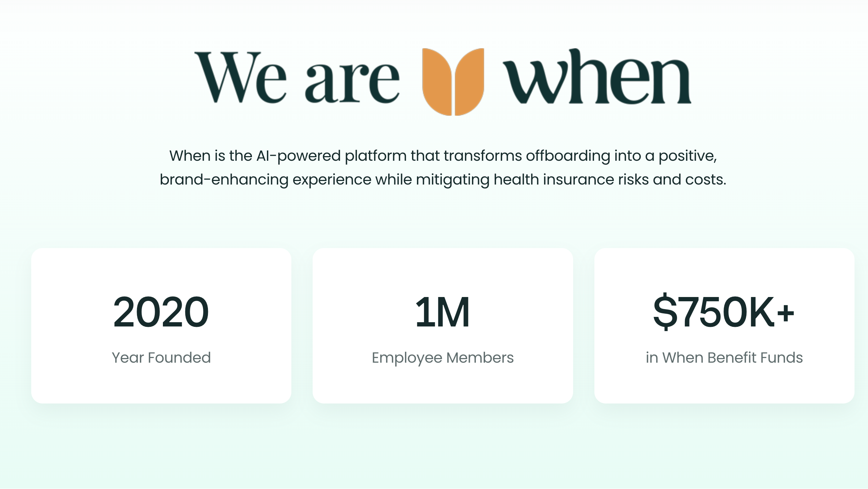This screenshot has width=868, height=489.
Task: Select the Employee Members stat card
Action: pyautogui.click(x=443, y=326)
